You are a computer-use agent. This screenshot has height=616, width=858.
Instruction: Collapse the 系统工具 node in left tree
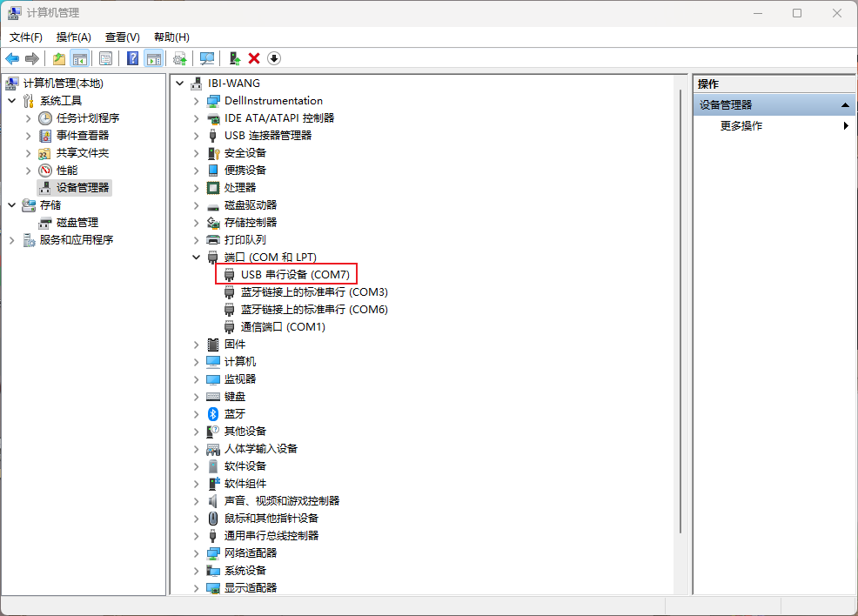point(12,101)
